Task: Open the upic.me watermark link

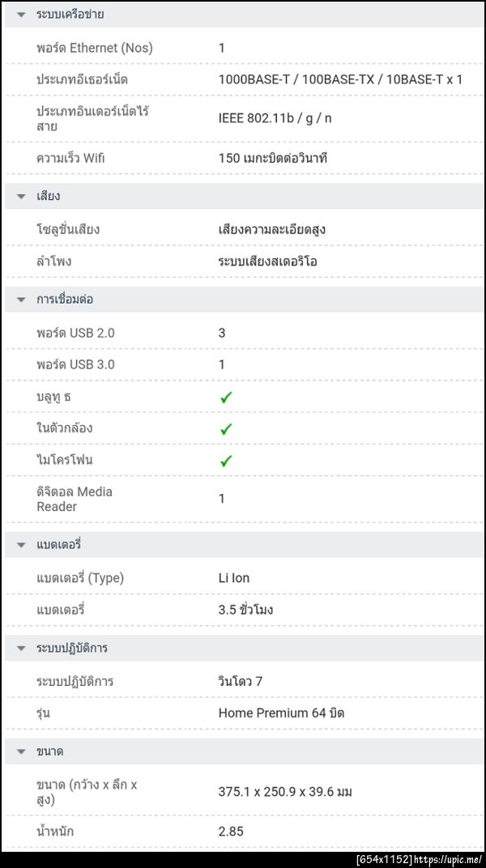Action: [x=452, y=859]
